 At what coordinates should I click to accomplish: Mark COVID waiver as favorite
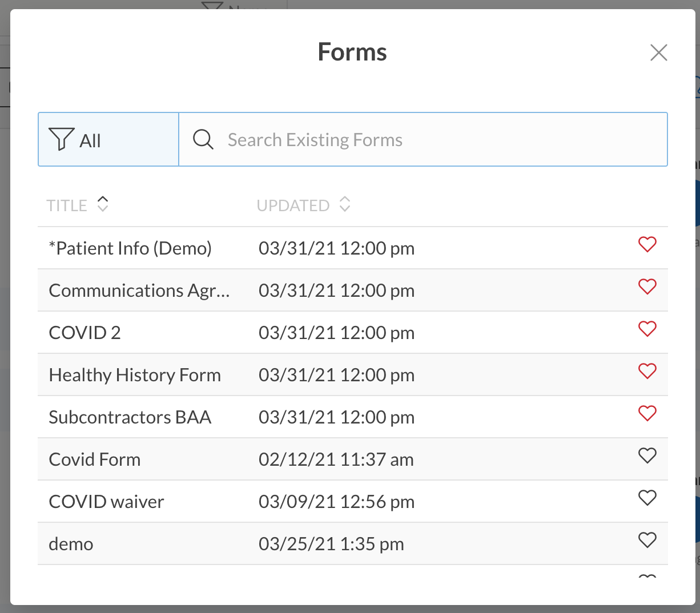647,498
